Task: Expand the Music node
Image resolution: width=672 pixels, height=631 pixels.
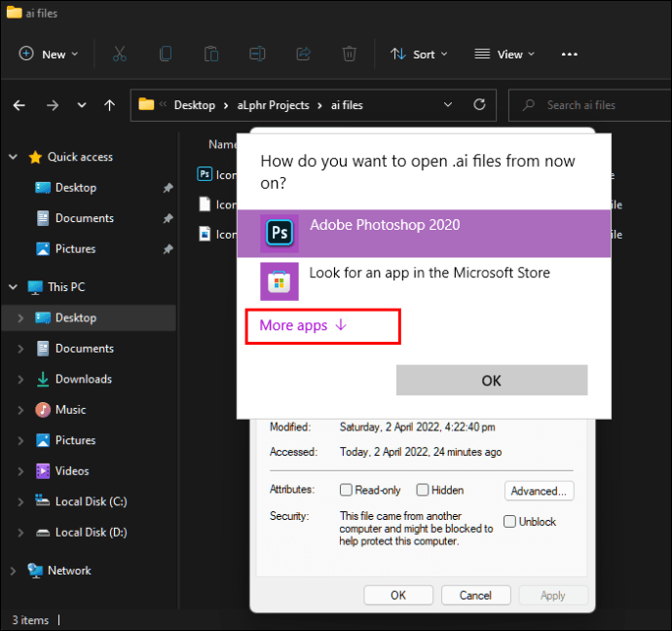Action: pos(20,410)
